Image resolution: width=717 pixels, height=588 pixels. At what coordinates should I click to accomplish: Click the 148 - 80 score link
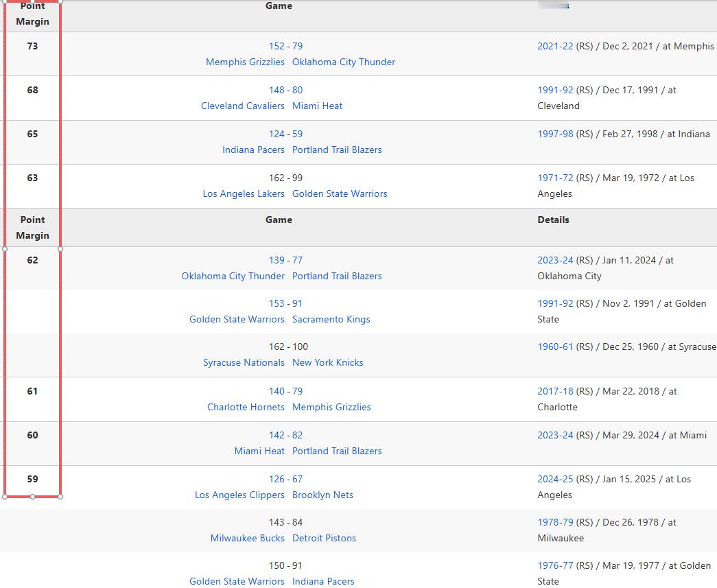pos(285,90)
